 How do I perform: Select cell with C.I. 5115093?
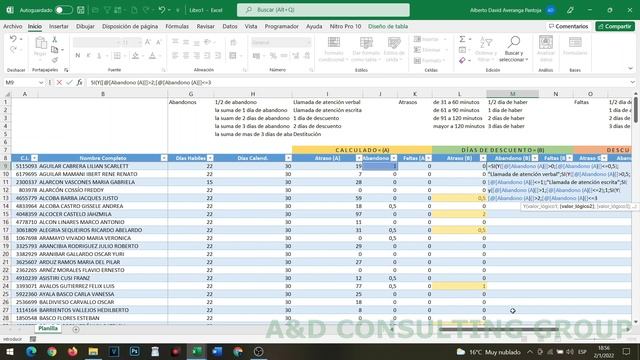(x=24, y=166)
